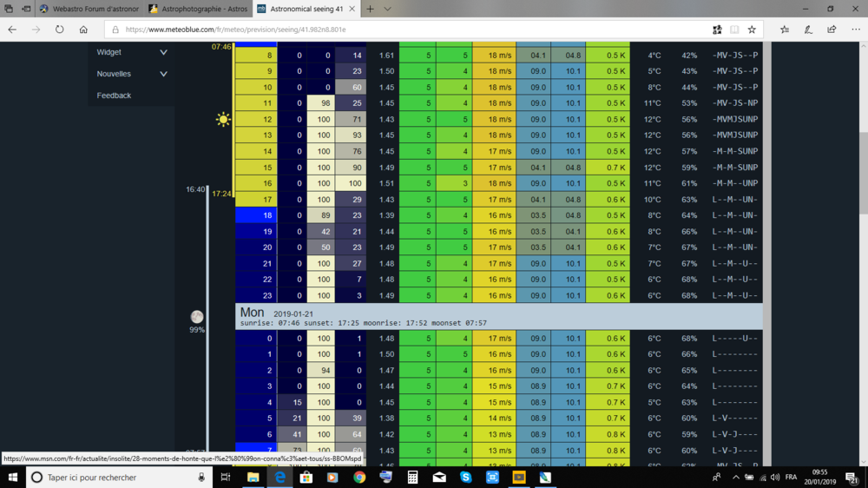Click the 98 cloud cell in hour 11 row
Screen dimensions: 868x488
coord(321,103)
